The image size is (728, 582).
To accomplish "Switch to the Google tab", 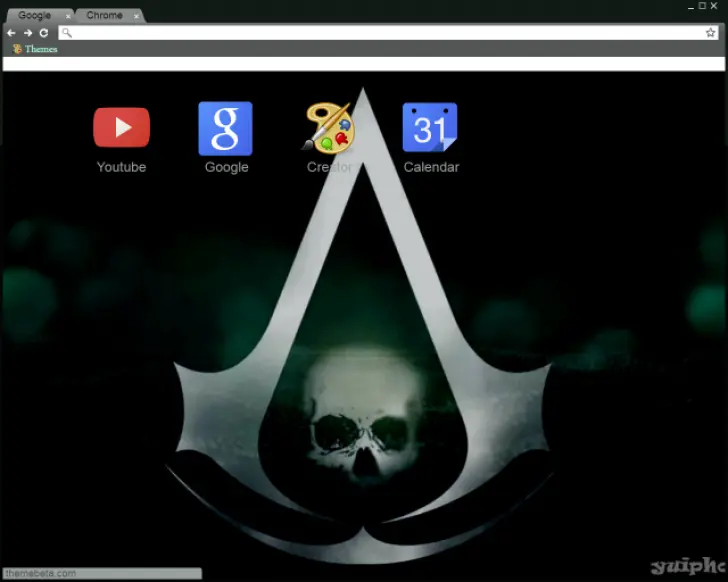I will click(35, 16).
